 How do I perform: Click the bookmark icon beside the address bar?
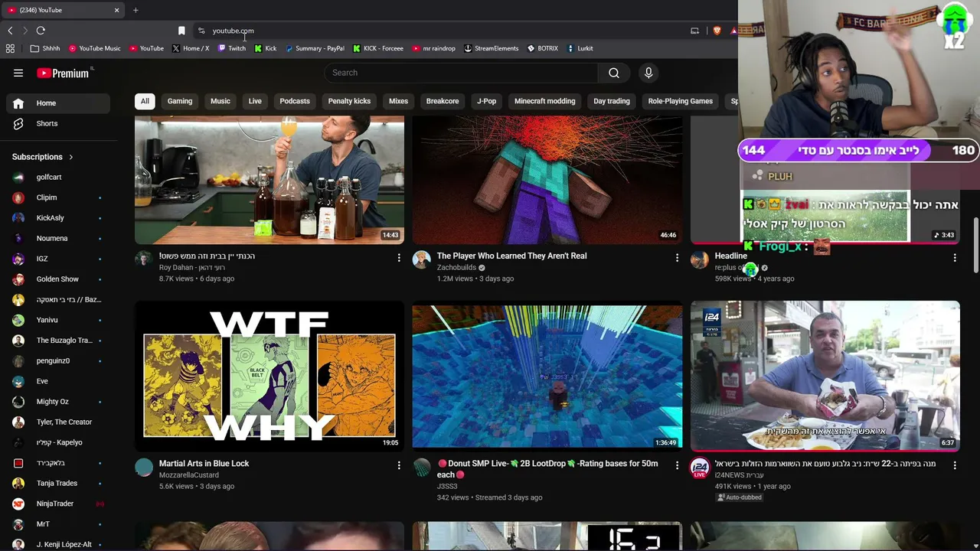click(181, 31)
